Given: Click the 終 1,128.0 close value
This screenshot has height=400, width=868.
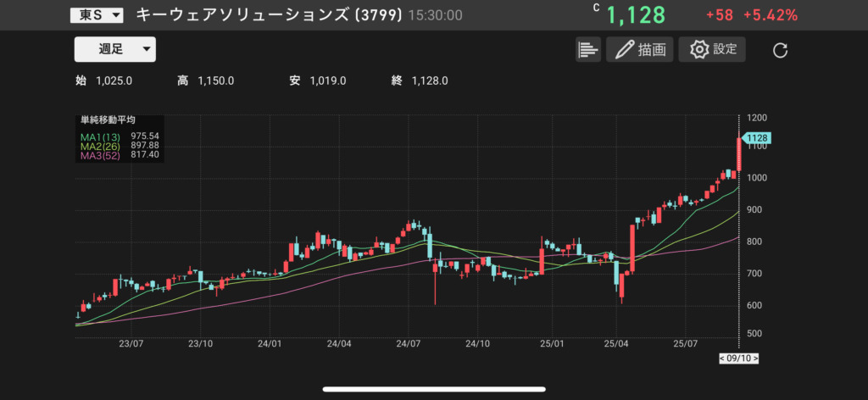Looking at the screenshot, I should click(420, 81).
